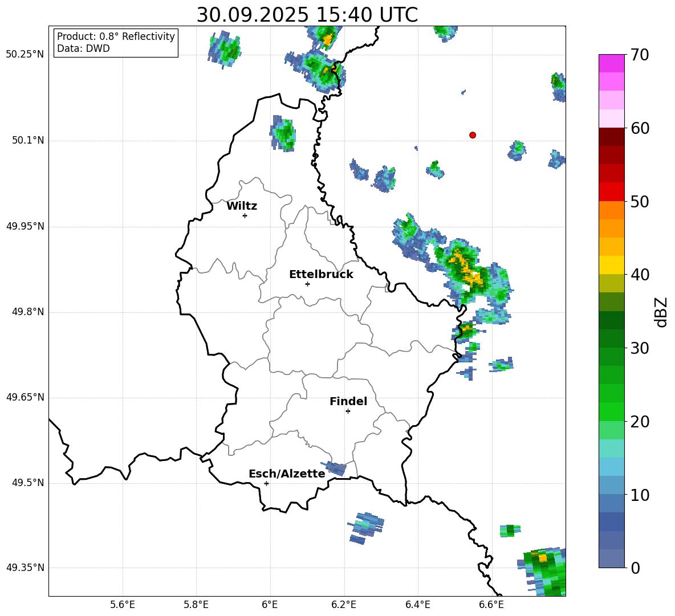This screenshot has width=675, height=616.
Task: Click the 50.1°N latitude label
Action: (28, 141)
